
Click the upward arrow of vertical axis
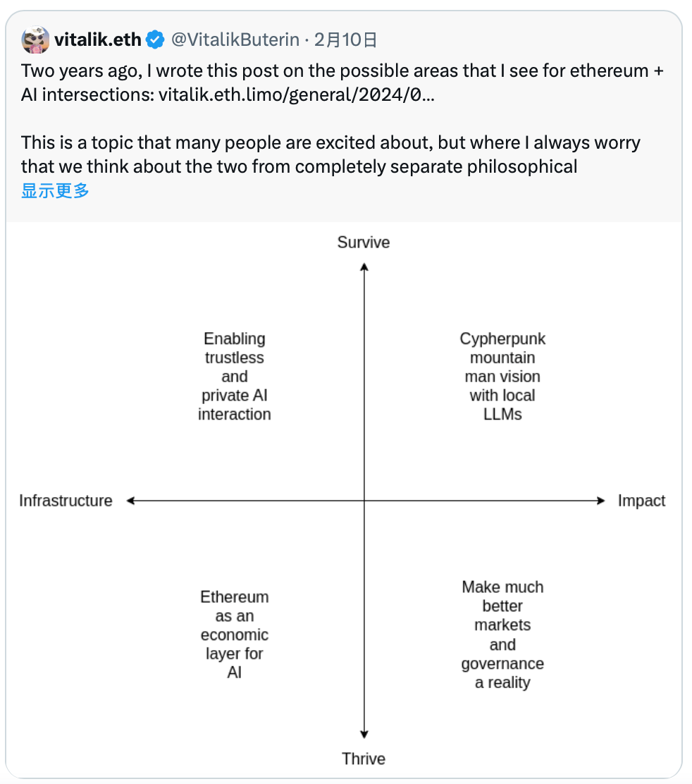coord(364,268)
